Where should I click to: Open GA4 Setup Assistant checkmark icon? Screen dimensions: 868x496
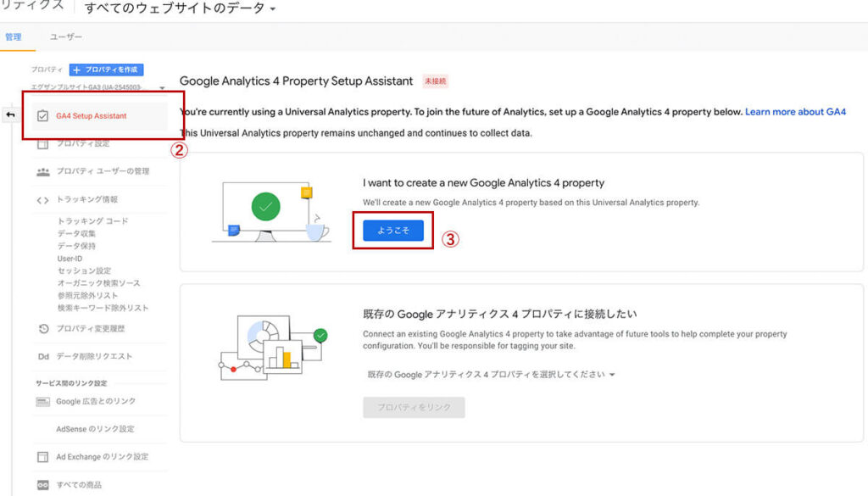point(42,115)
